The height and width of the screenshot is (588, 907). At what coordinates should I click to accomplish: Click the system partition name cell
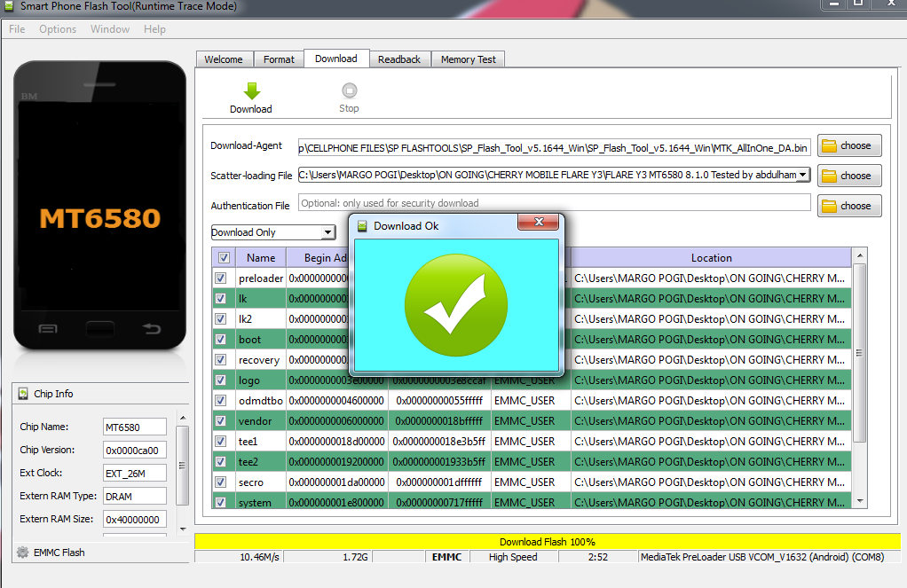[x=261, y=502]
